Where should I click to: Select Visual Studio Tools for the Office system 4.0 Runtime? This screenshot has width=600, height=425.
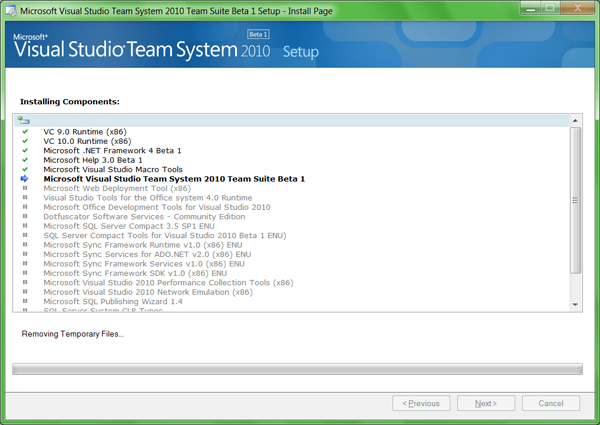click(148, 198)
